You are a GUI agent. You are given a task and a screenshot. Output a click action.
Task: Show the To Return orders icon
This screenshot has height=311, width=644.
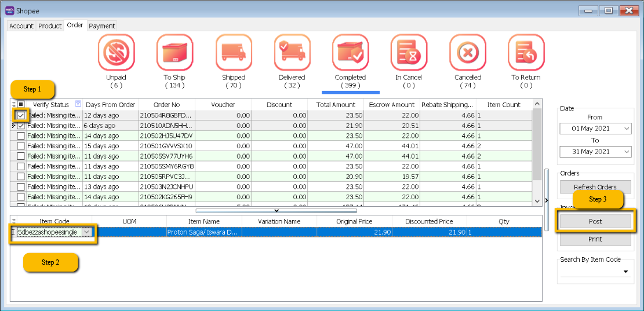[526, 53]
